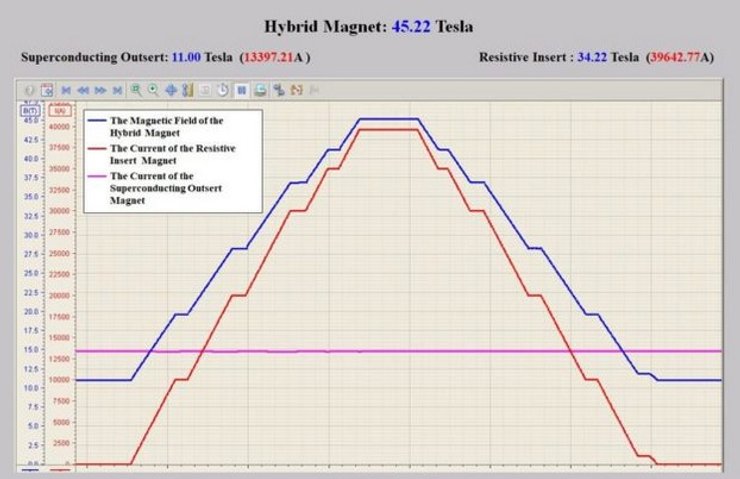Print the chart with printer icon

point(260,90)
